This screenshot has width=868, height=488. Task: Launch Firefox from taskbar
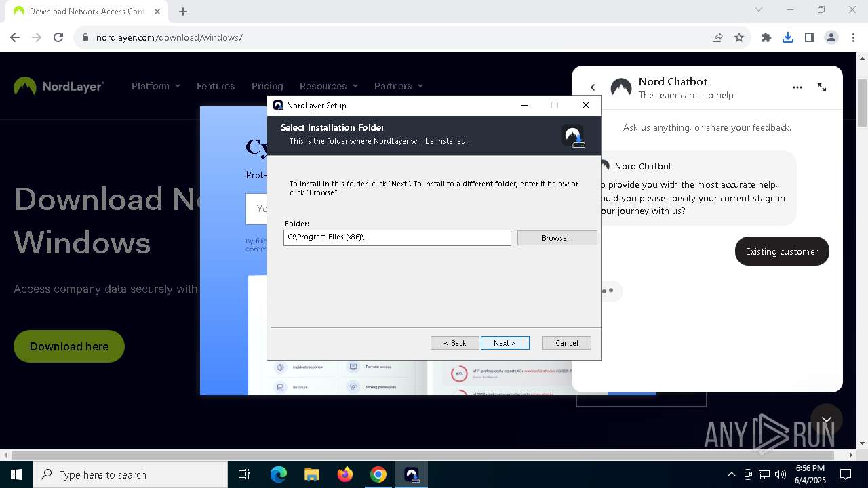click(345, 474)
